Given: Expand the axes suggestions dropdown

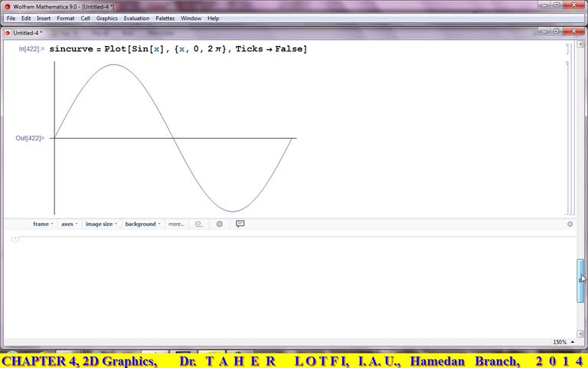Looking at the screenshot, I should [70, 224].
